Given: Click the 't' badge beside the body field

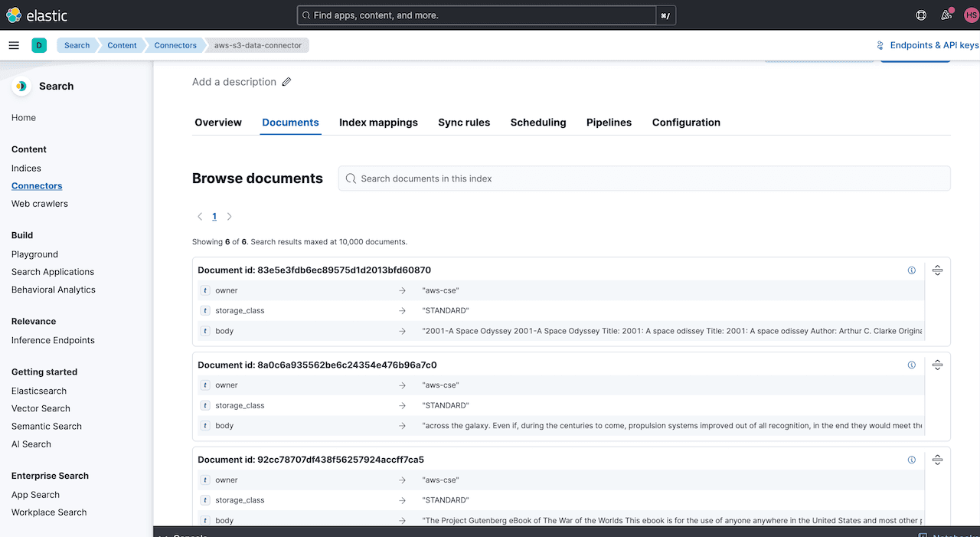Looking at the screenshot, I should coord(204,330).
